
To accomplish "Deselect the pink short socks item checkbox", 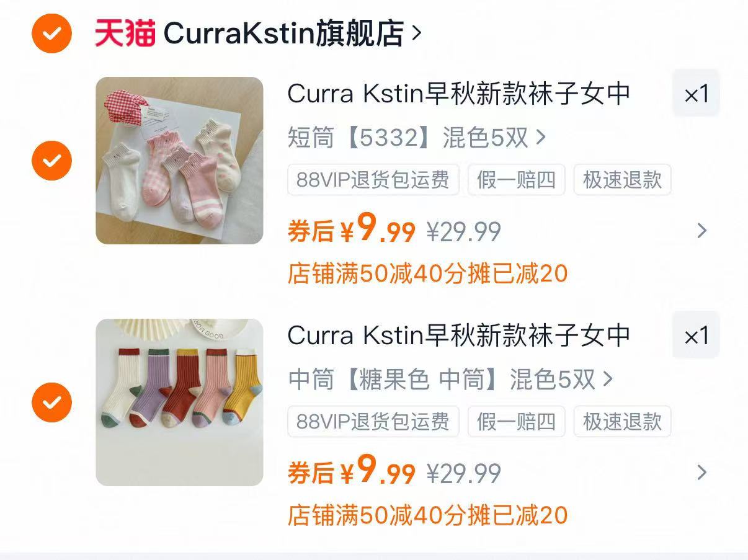I will click(52, 161).
